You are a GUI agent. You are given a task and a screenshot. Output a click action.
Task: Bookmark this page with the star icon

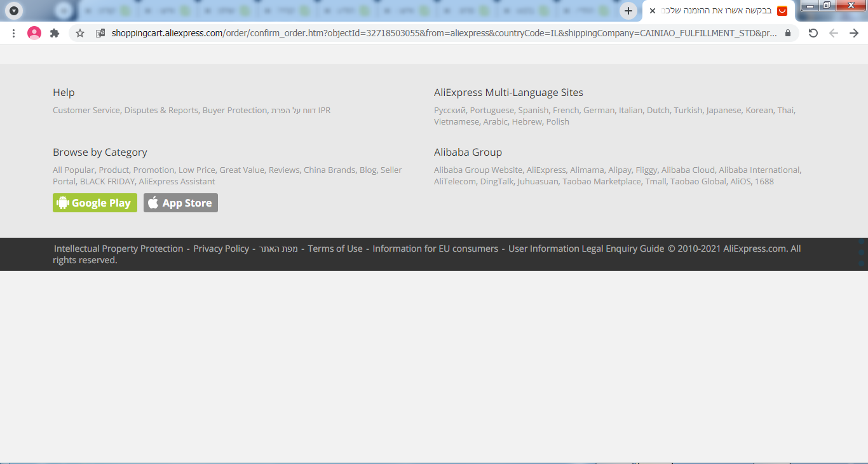pyautogui.click(x=80, y=33)
